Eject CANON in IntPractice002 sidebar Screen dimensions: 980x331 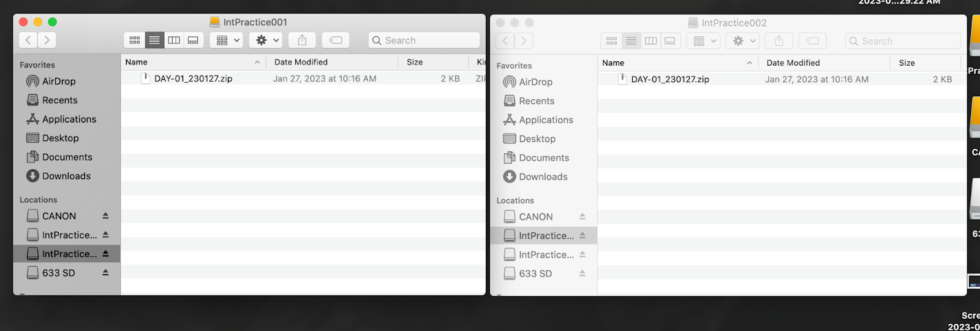pyautogui.click(x=582, y=216)
